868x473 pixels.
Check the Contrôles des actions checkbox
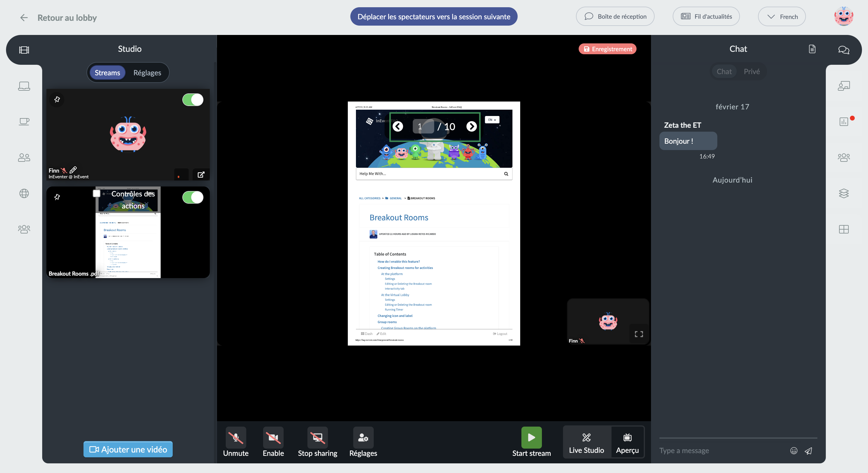pyautogui.click(x=96, y=193)
